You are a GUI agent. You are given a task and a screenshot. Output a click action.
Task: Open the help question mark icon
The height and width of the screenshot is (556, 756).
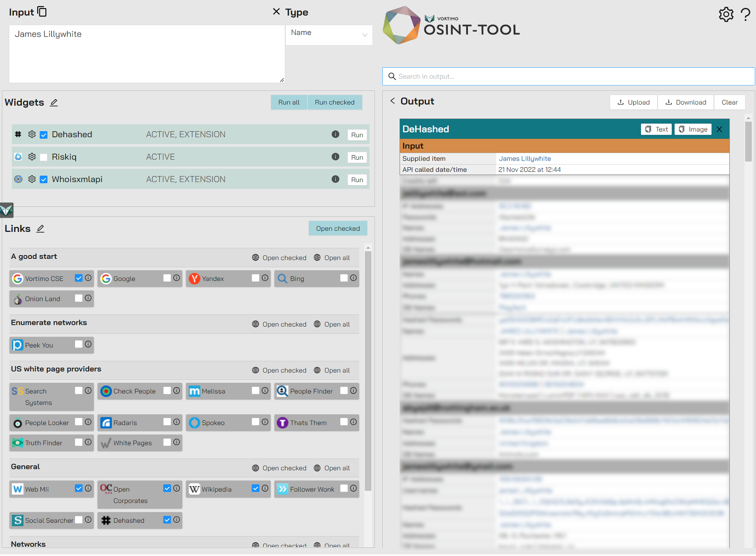[745, 15]
